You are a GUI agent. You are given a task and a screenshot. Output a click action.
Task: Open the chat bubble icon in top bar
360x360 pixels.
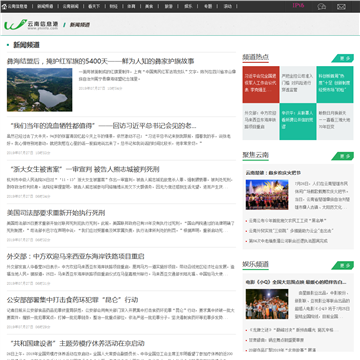(321, 6)
